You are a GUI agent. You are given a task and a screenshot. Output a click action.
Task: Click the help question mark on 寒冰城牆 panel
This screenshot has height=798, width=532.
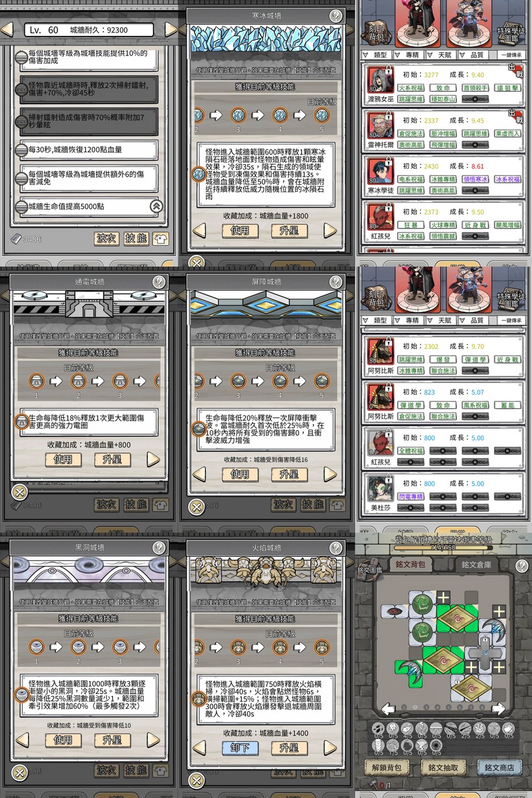click(336, 16)
